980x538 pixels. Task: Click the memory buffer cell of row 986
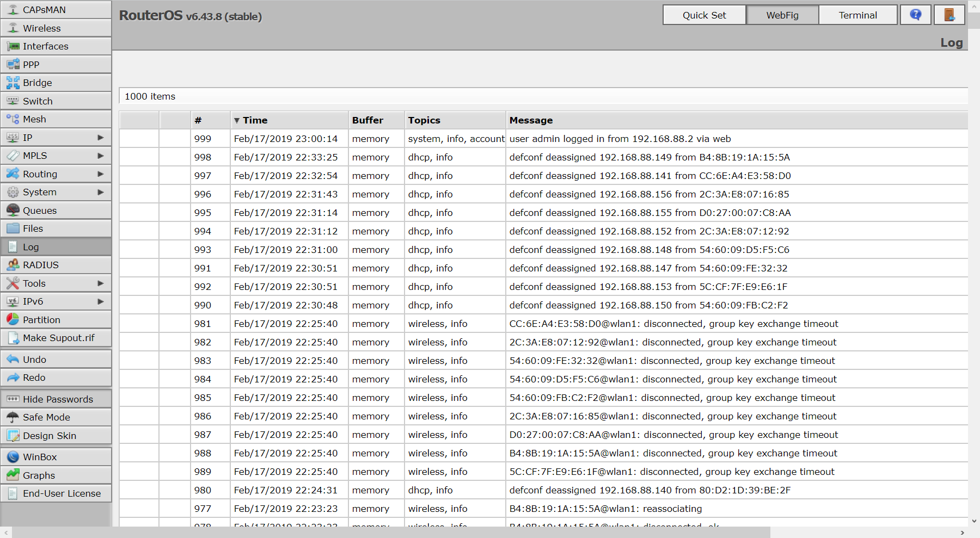coord(377,416)
